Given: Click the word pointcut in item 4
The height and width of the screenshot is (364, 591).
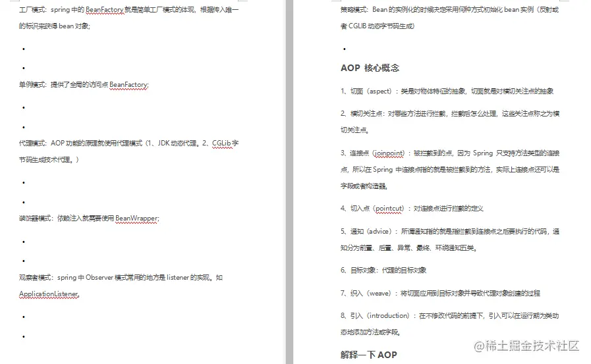Looking at the screenshot, I should coord(389,209).
